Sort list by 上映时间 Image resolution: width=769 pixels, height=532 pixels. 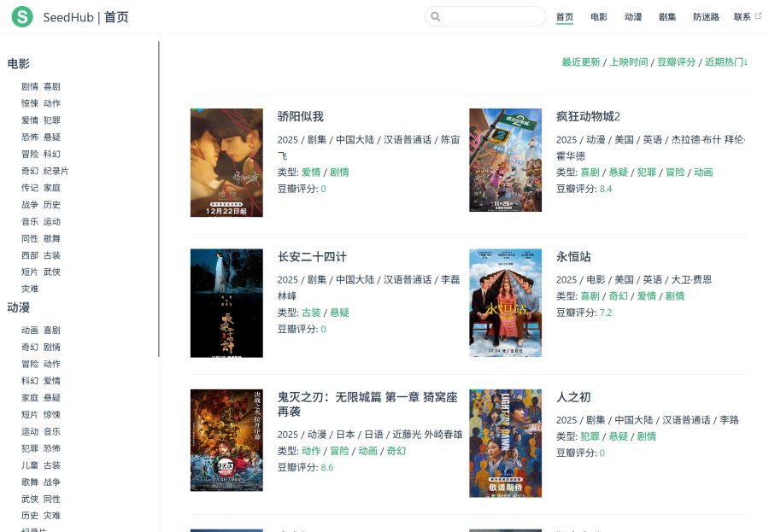click(x=628, y=62)
